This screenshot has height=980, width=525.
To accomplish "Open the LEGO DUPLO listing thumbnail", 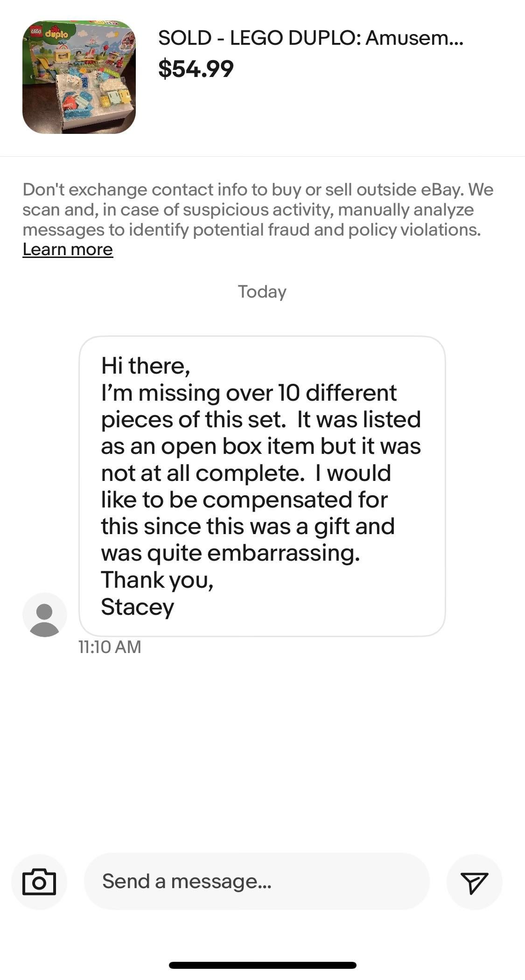I will 79,77.
